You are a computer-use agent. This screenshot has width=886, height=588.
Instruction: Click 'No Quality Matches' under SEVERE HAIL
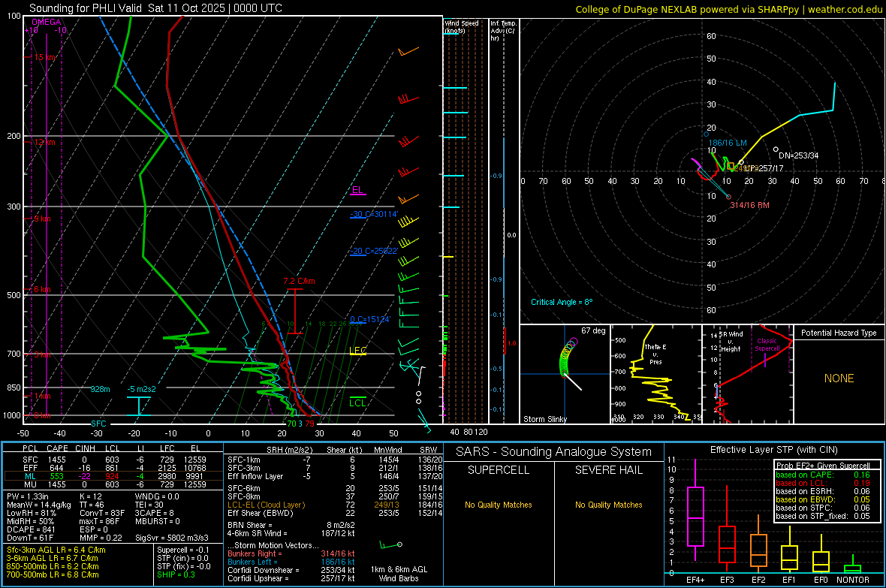tap(608, 505)
